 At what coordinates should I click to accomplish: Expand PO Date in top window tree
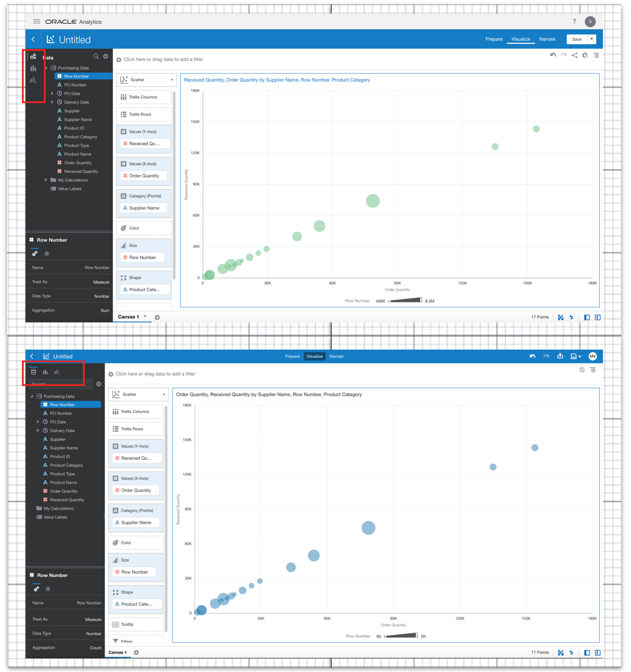click(52, 93)
